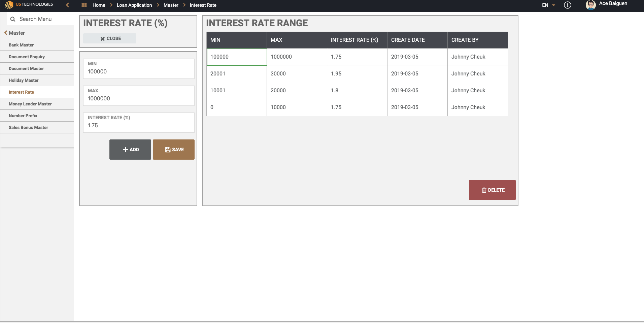
Task: Collapse sidebar with the top chevron arrow
Action: click(x=68, y=5)
